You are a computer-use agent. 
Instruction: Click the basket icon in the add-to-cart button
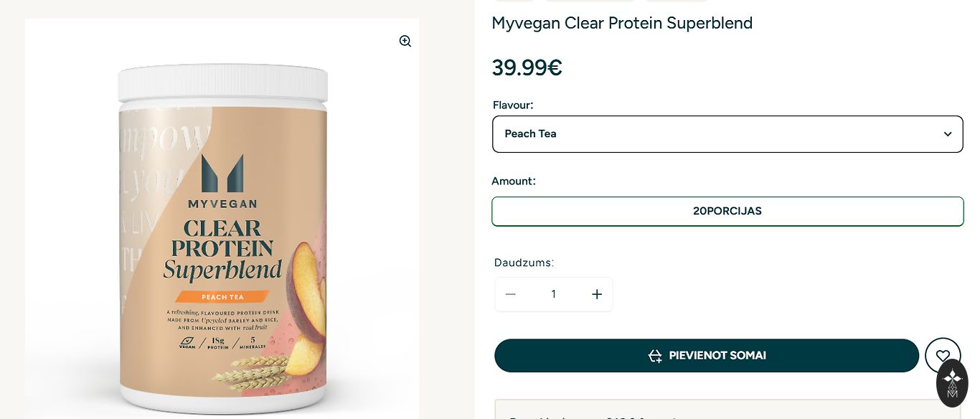click(x=654, y=356)
